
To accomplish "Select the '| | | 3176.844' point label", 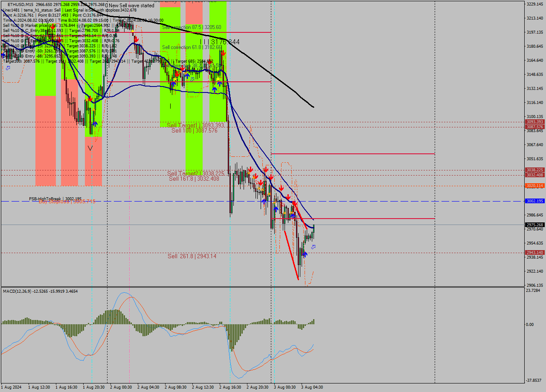I will point(220,42).
